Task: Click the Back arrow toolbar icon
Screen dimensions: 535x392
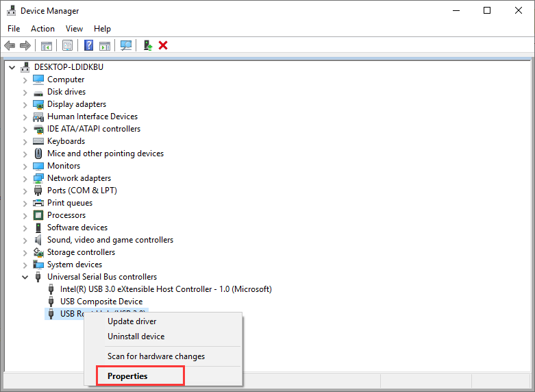Action: pyautogui.click(x=10, y=45)
